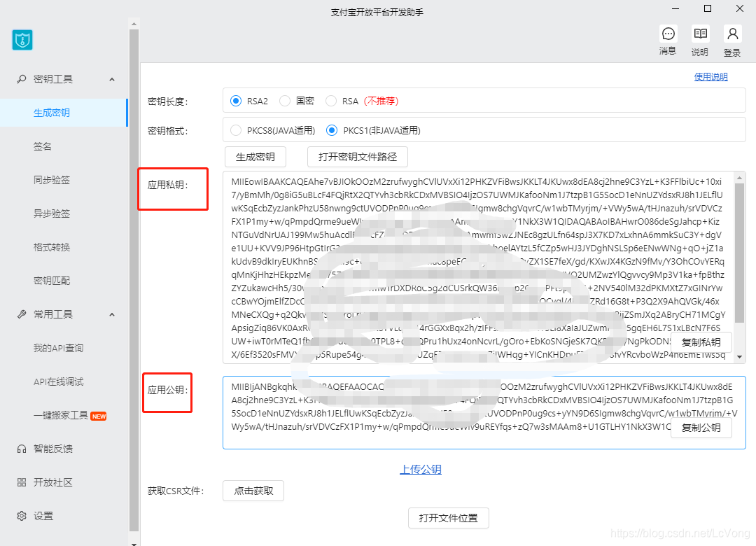
Task: Click the 支付宝开放平台开发助手 title text
Action: click(x=377, y=13)
